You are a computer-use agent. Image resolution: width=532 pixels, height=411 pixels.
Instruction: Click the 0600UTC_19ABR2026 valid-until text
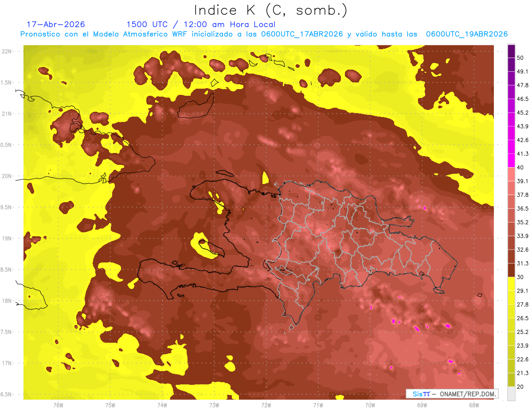[x=467, y=34]
